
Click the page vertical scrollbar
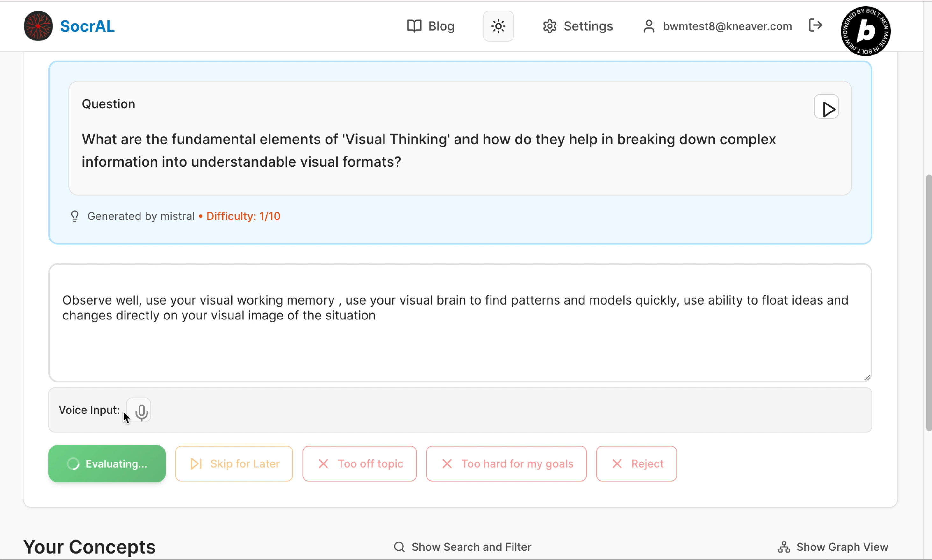pos(928,302)
